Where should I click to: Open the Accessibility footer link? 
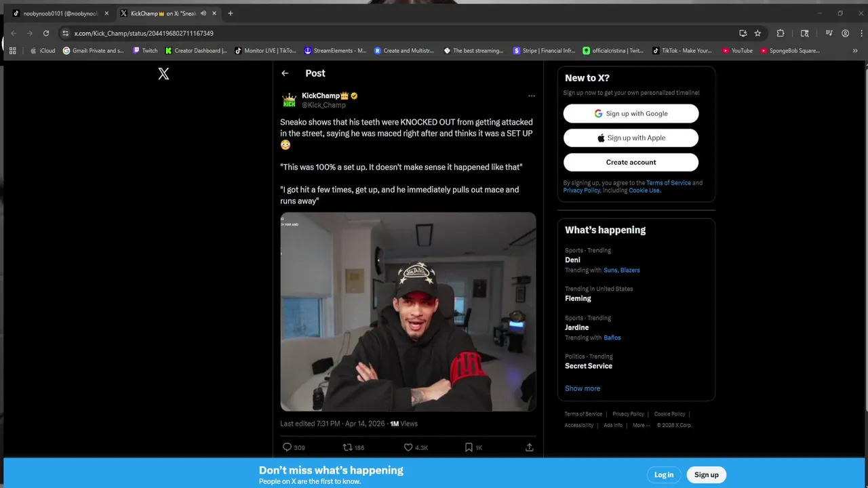(x=579, y=426)
